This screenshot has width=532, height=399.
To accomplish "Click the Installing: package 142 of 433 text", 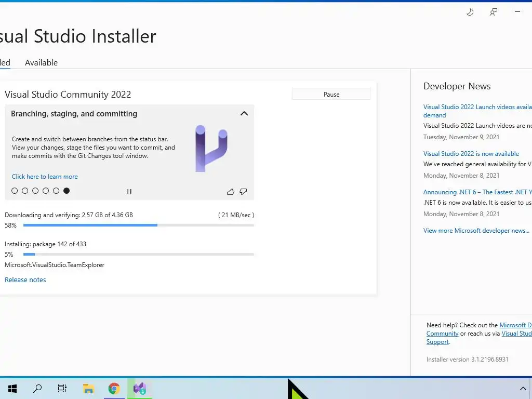I will tap(46, 244).
